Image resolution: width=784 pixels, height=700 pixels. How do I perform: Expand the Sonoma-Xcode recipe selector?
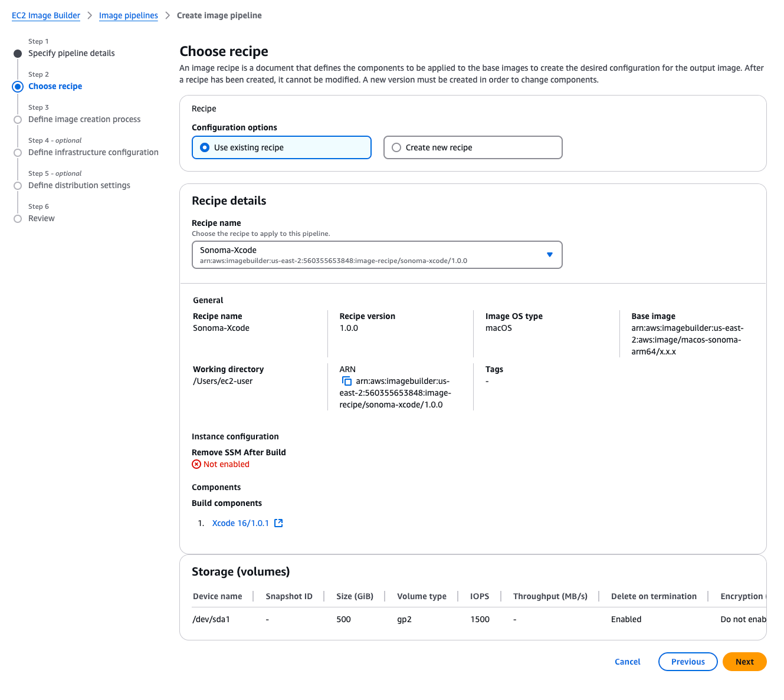377,254
